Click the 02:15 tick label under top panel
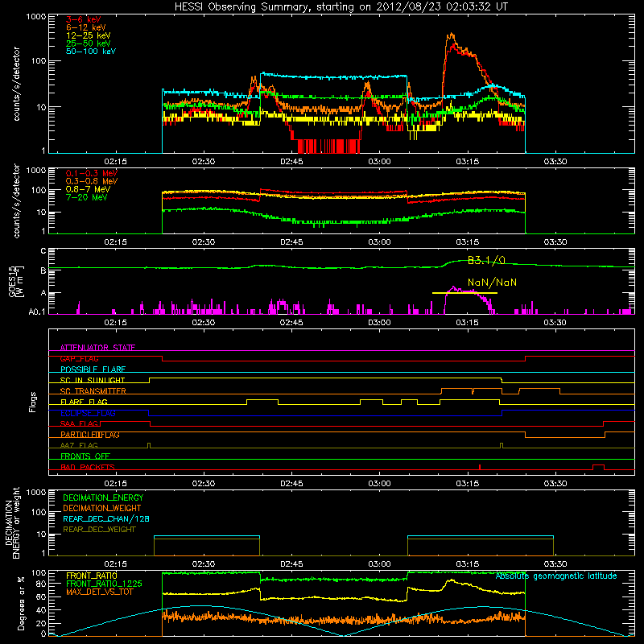 115,162
